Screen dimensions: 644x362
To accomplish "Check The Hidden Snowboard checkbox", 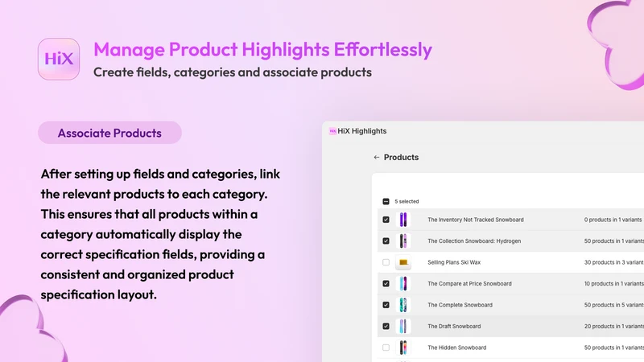I will coord(386,348).
